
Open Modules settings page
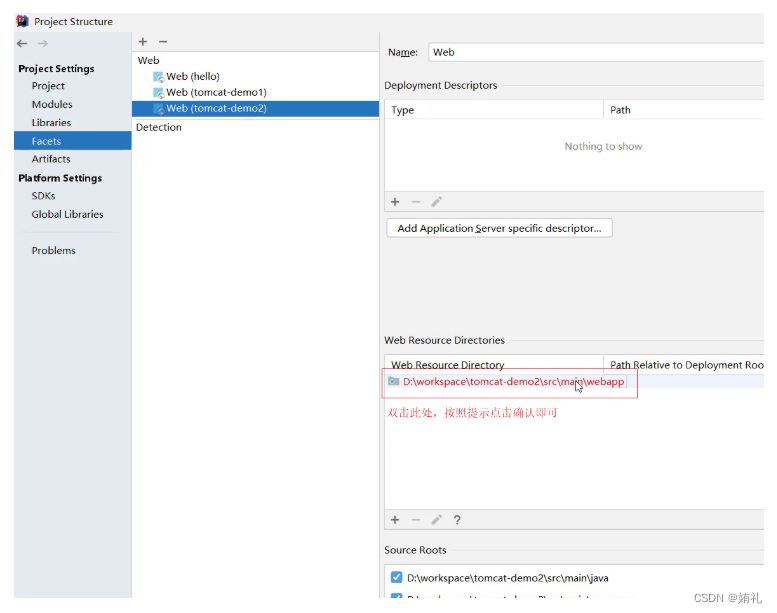click(52, 104)
